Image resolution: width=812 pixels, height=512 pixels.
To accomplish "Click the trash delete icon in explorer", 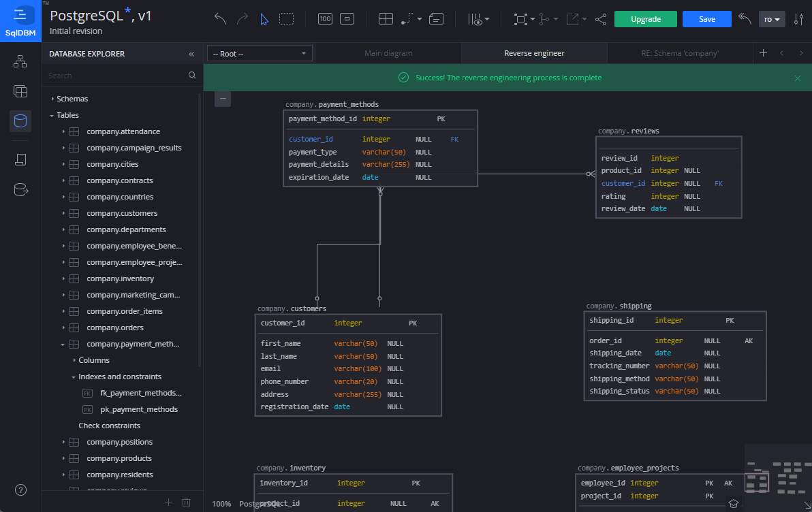I will coord(187,502).
